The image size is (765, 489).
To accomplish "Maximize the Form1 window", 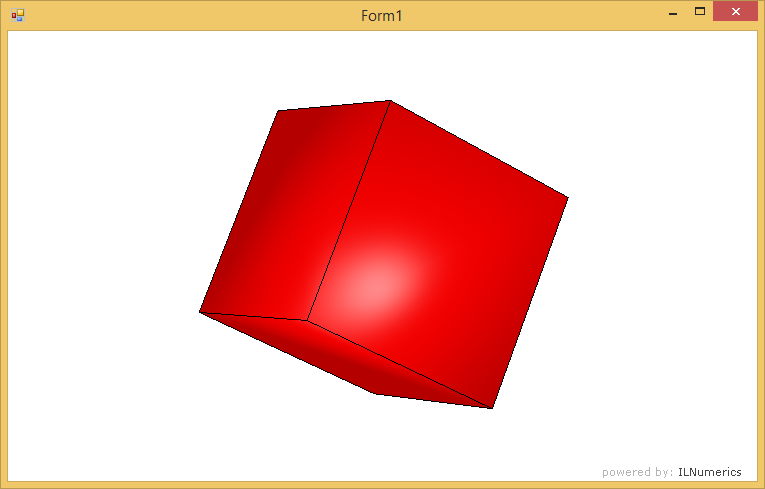I will point(700,12).
